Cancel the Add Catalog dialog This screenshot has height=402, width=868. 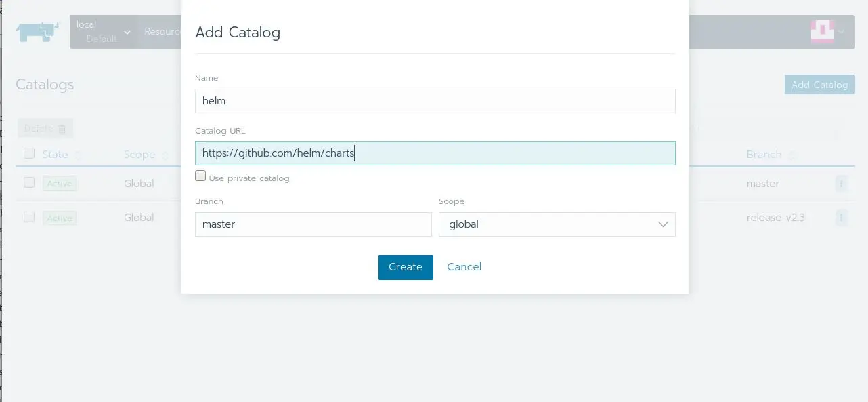tap(464, 267)
